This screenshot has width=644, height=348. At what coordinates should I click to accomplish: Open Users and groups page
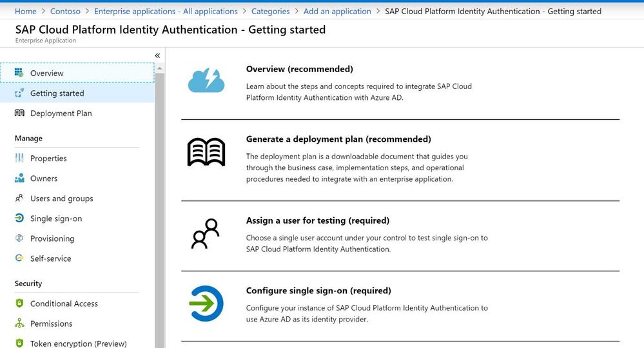pyautogui.click(x=77, y=198)
